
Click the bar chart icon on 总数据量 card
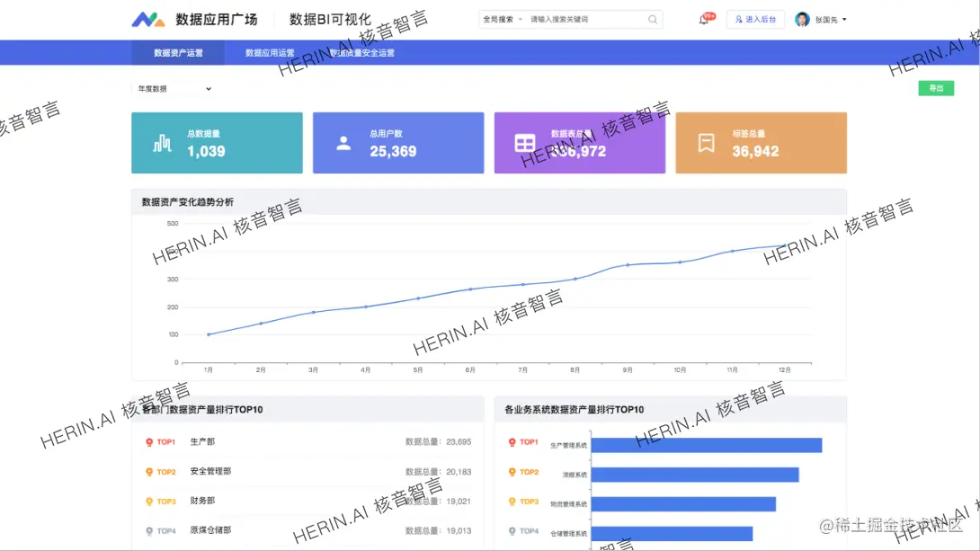coord(162,142)
